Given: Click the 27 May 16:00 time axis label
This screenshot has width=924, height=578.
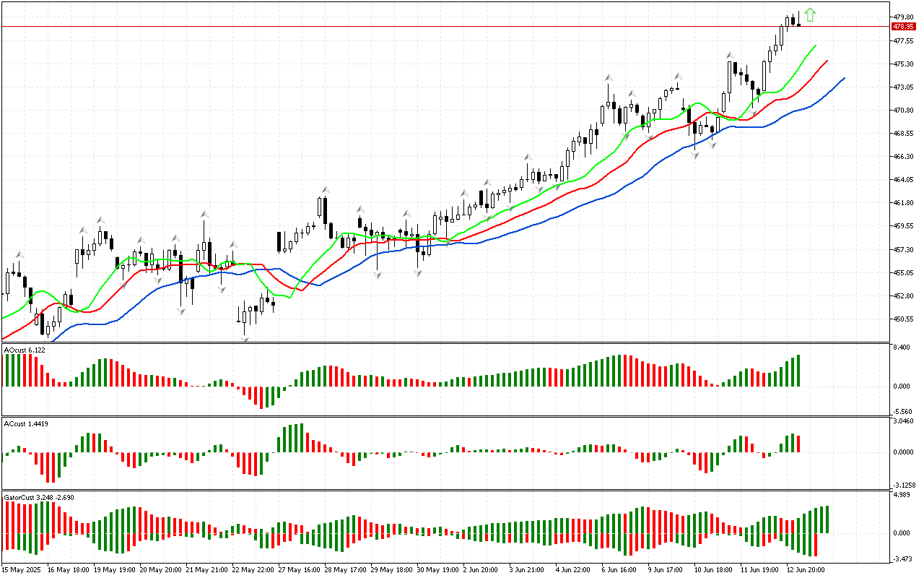Looking at the screenshot, I should tap(299, 569).
